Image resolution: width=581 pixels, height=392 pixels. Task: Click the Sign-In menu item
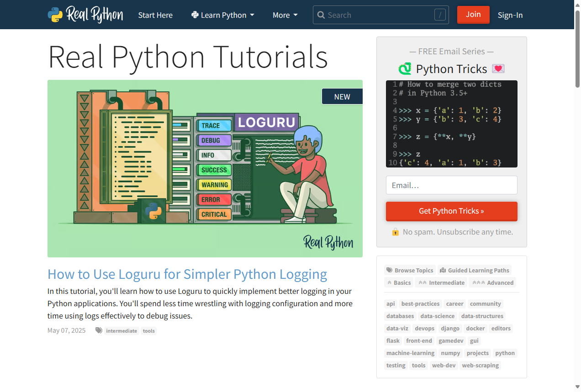(x=510, y=15)
